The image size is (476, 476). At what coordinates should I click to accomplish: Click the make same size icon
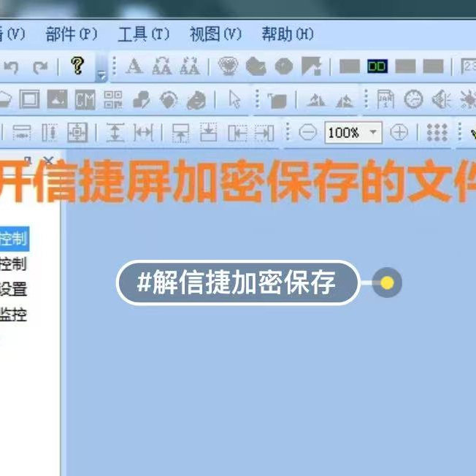77,132
